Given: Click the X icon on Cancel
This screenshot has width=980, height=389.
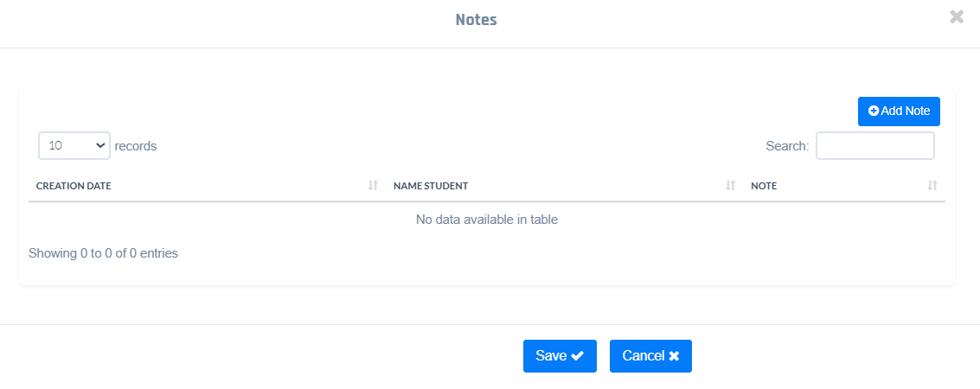Looking at the screenshot, I should (674, 356).
